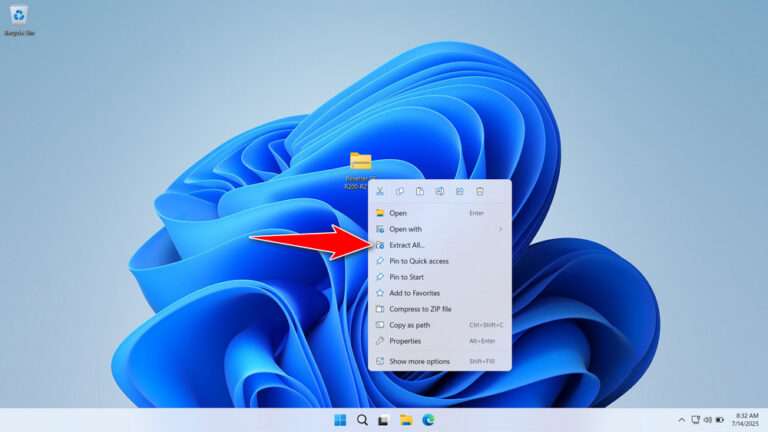Select Extract All from context menu
The width and height of the screenshot is (768, 432).
coord(407,245)
